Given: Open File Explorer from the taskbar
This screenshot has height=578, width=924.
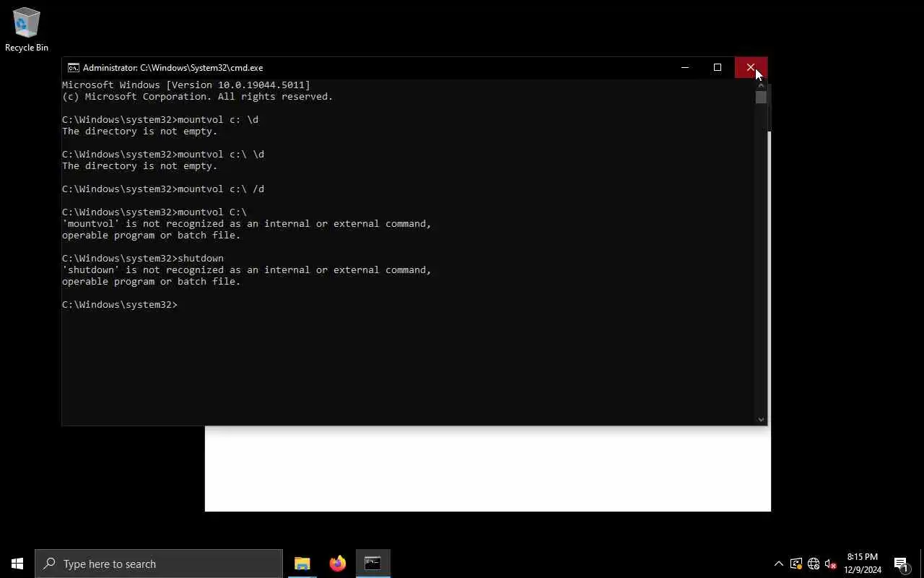Looking at the screenshot, I should tap(302, 564).
